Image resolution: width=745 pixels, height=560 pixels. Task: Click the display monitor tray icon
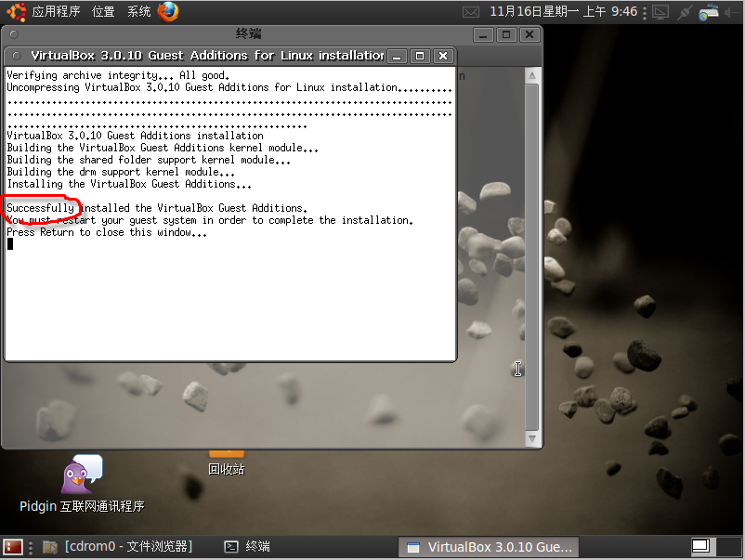click(x=660, y=12)
